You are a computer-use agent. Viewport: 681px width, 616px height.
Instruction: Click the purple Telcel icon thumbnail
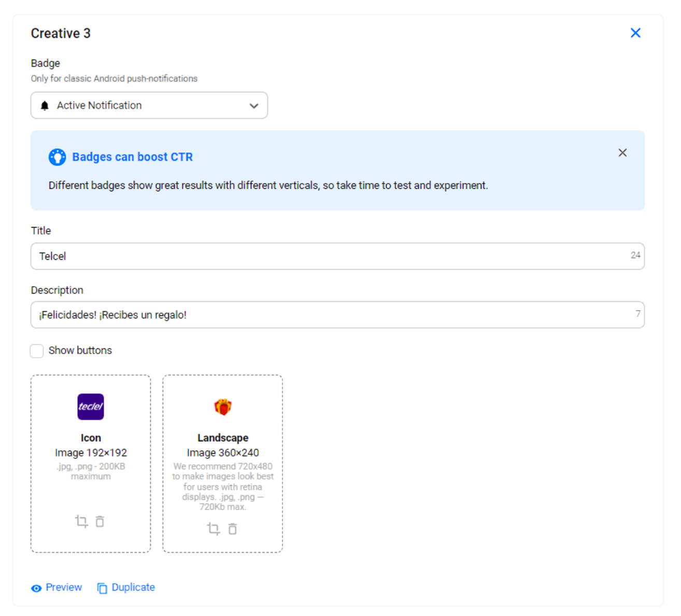pyautogui.click(x=91, y=407)
